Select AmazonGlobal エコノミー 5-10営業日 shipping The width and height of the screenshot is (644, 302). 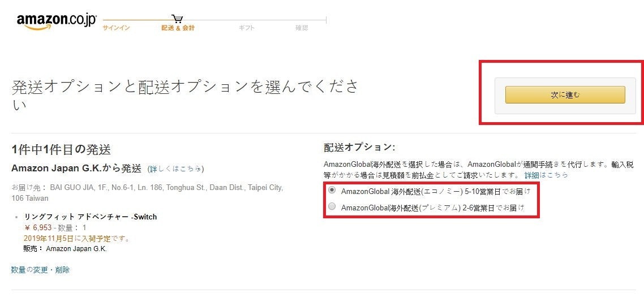pos(332,190)
